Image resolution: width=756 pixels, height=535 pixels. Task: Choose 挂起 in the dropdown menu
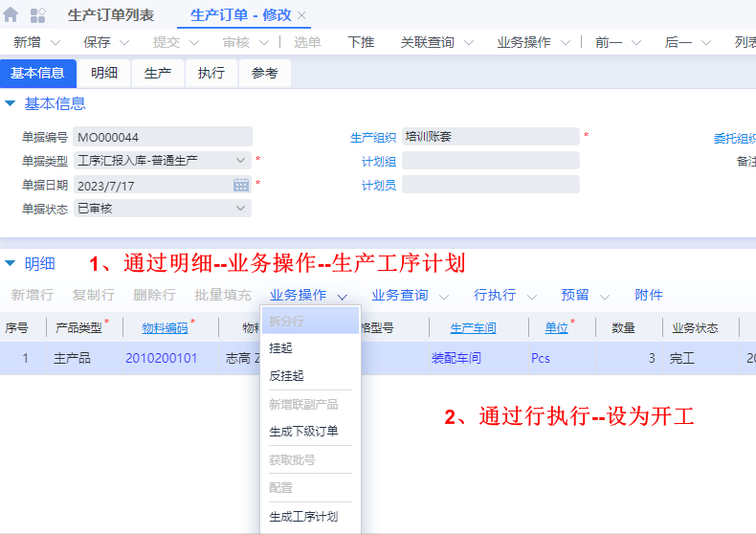(x=281, y=348)
